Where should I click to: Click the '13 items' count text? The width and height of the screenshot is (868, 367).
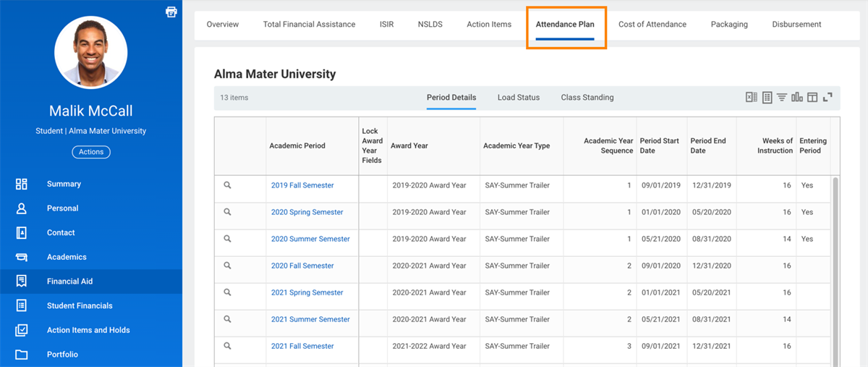coord(234,97)
